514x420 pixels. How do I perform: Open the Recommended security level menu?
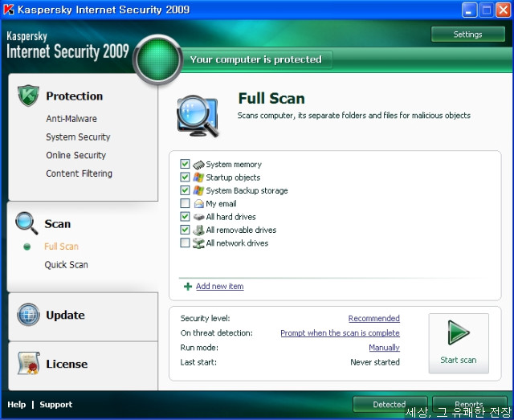coord(373,318)
